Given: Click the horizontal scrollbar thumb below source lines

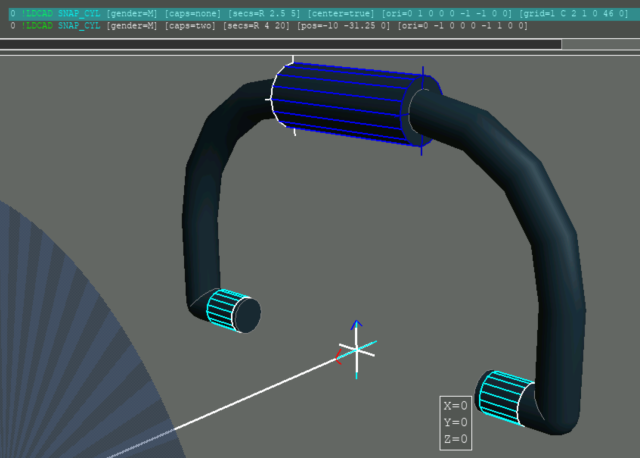Looking at the screenshot, I should click(x=280, y=44).
